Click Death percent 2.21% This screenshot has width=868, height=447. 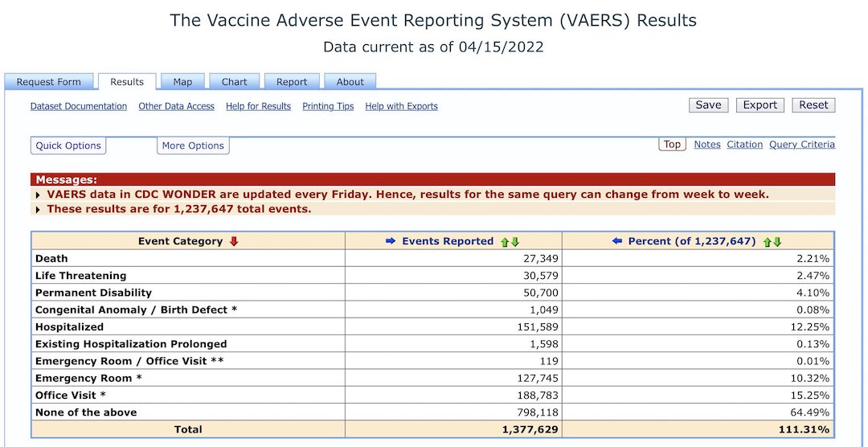pyautogui.click(x=815, y=259)
